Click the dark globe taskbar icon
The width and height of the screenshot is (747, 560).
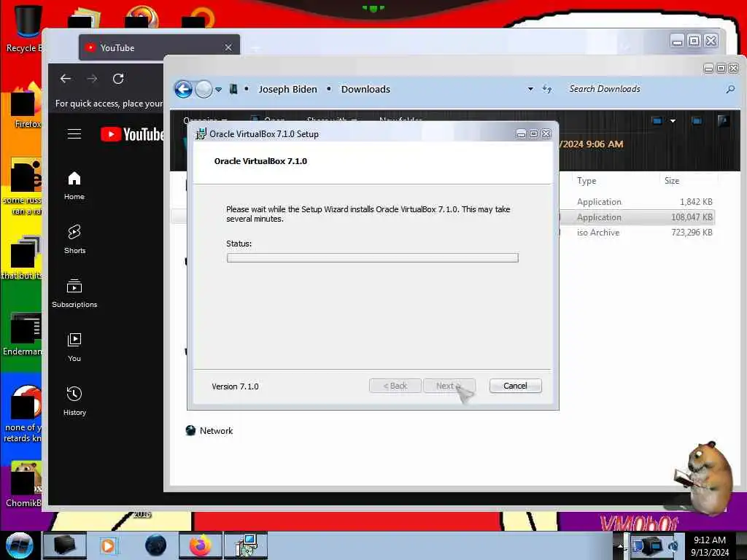156,545
